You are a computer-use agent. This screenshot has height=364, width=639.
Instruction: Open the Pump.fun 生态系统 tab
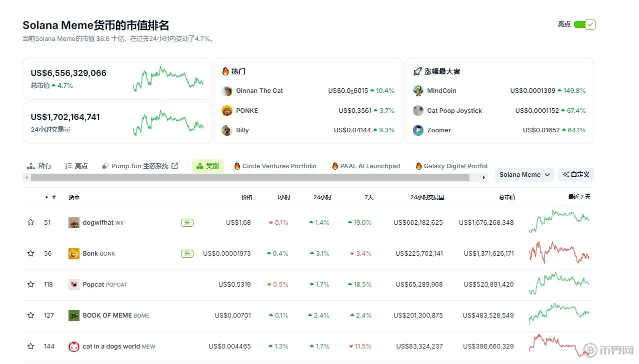pyautogui.click(x=139, y=166)
